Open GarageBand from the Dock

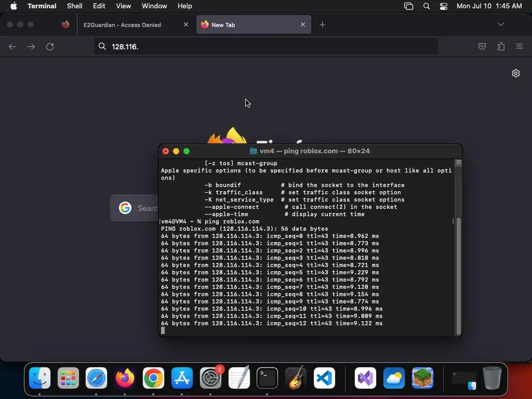tap(296, 378)
